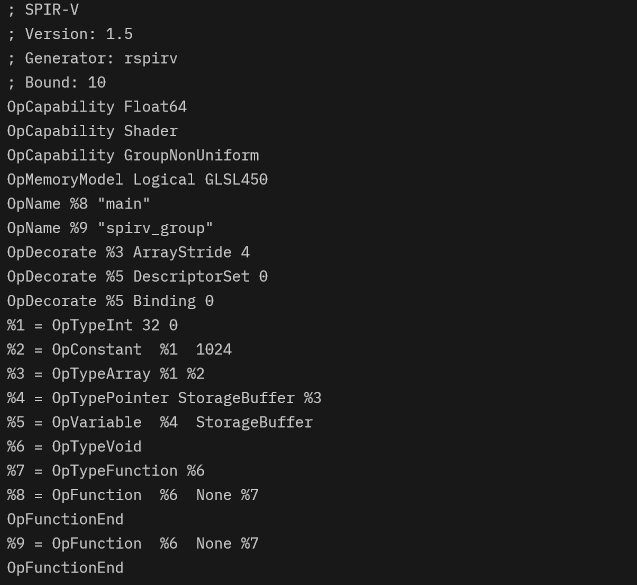This screenshot has width=637, height=585.
Task: Click the "GLSL450" memory model text
Action: click(x=236, y=180)
